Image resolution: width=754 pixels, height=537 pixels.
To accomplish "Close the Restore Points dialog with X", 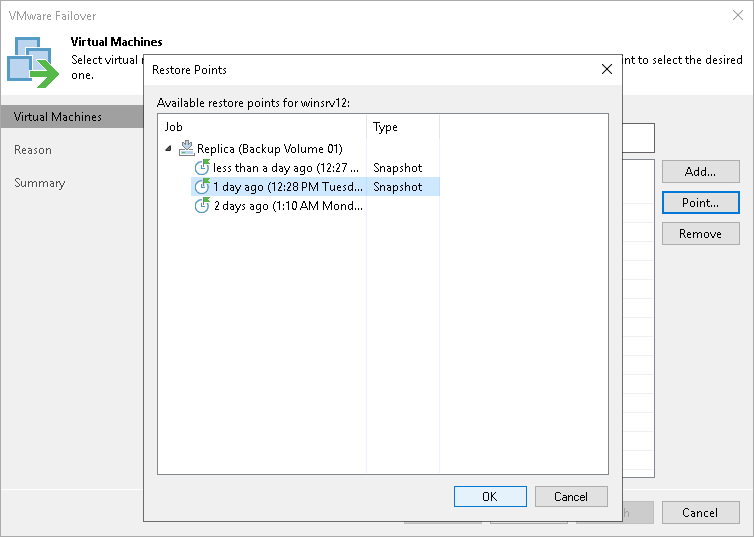I will (x=607, y=69).
